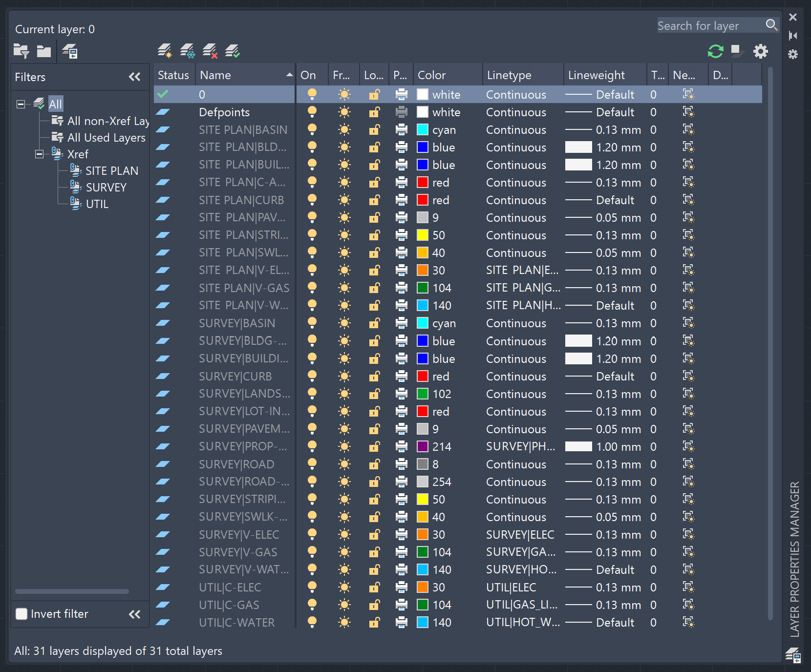Enable the Invert filter checkbox

tap(21, 613)
